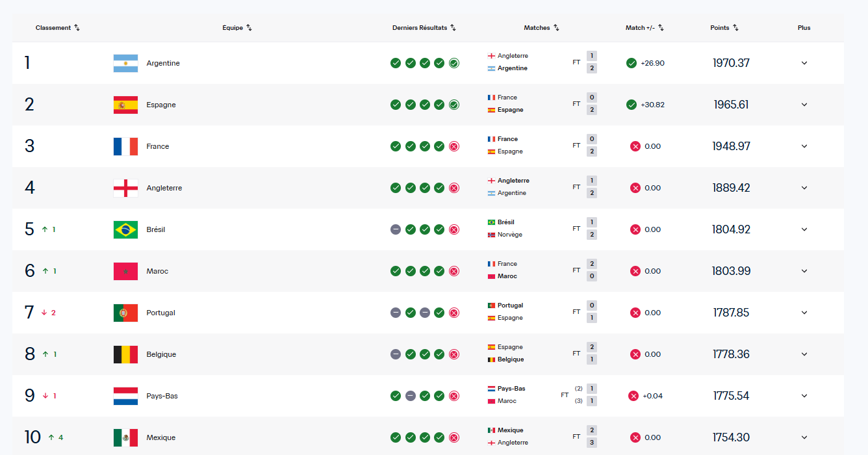Screen dimensions: 868x455
Task: Click the Match +/- header
Action: (x=640, y=28)
